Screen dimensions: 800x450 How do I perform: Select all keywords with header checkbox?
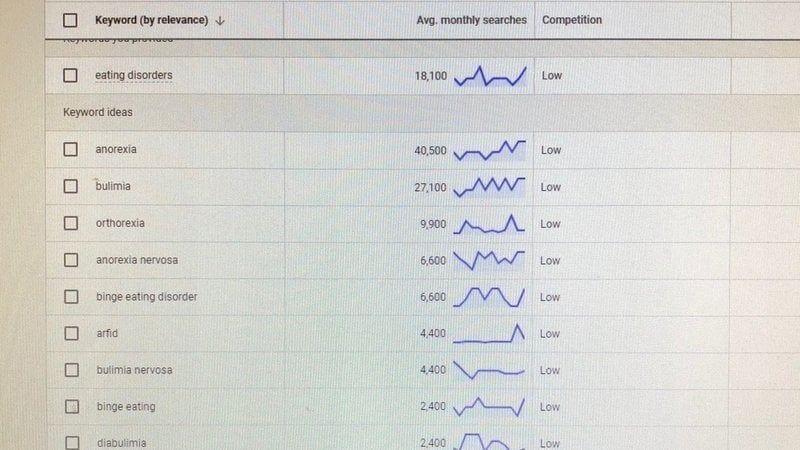[x=70, y=20]
